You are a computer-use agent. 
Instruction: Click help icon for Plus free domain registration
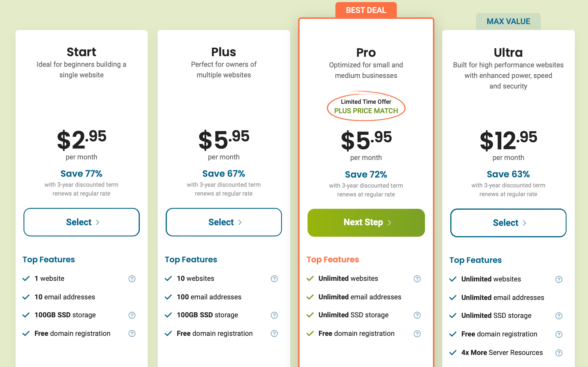(x=274, y=333)
